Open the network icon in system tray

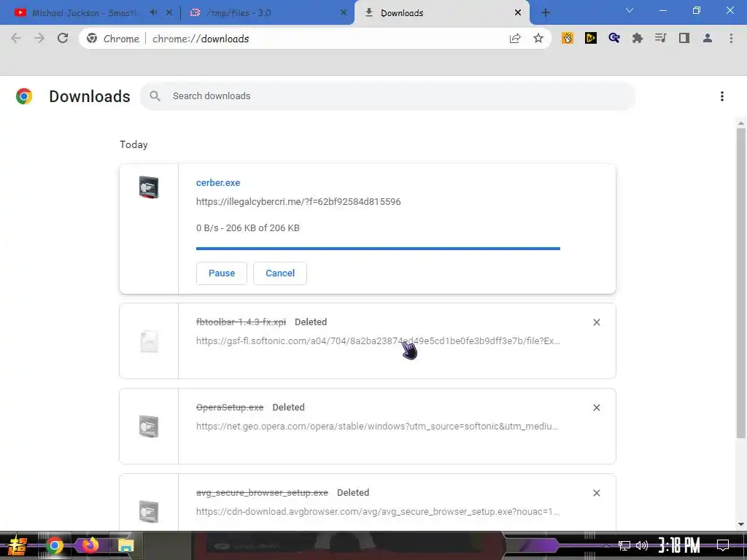coord(624,545)
